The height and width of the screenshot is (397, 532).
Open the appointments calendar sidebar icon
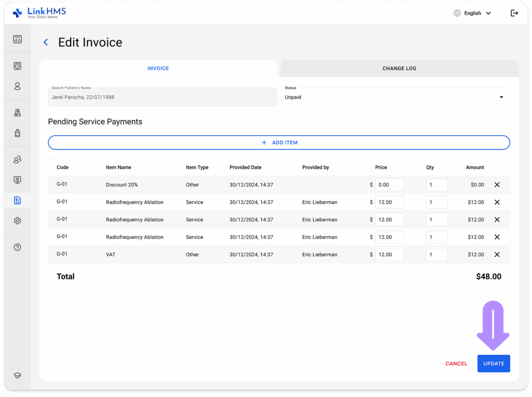(17, 66)
